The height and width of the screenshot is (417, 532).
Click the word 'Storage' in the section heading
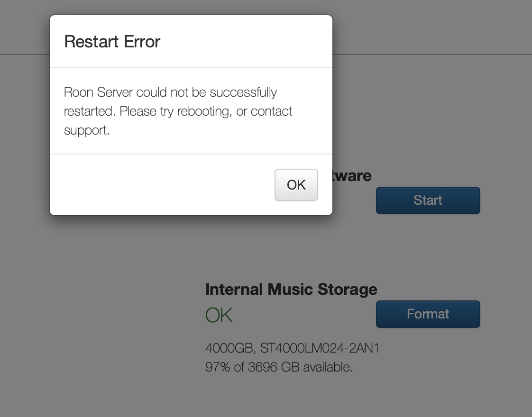pyautogui.click(x=347, y=289)
